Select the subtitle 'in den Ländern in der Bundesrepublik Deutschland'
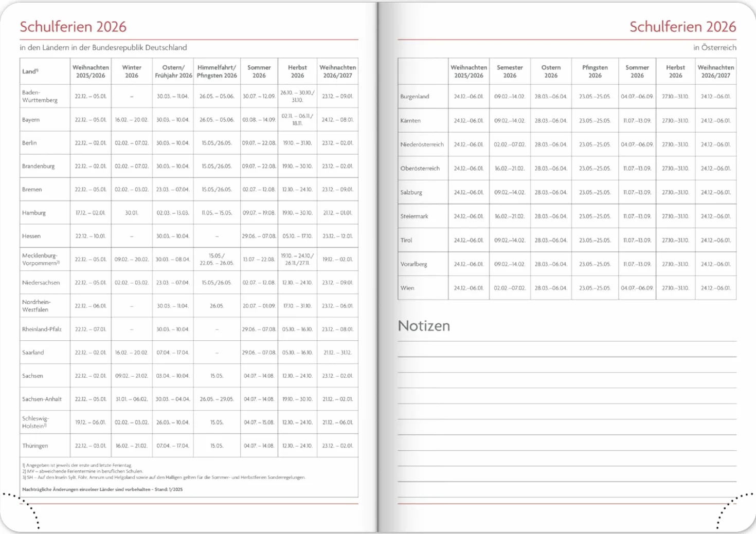This screenshot has width=756, height=534. tap(103, 47)
